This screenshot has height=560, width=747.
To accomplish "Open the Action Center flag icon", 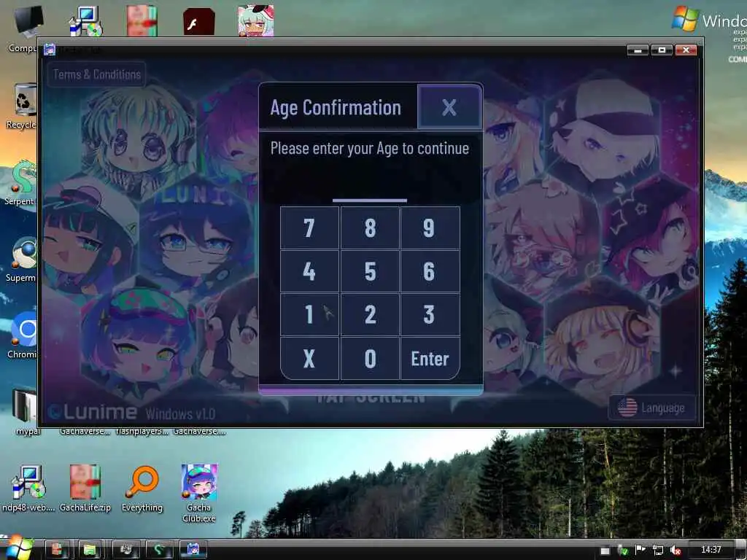I will coord(640,550).
